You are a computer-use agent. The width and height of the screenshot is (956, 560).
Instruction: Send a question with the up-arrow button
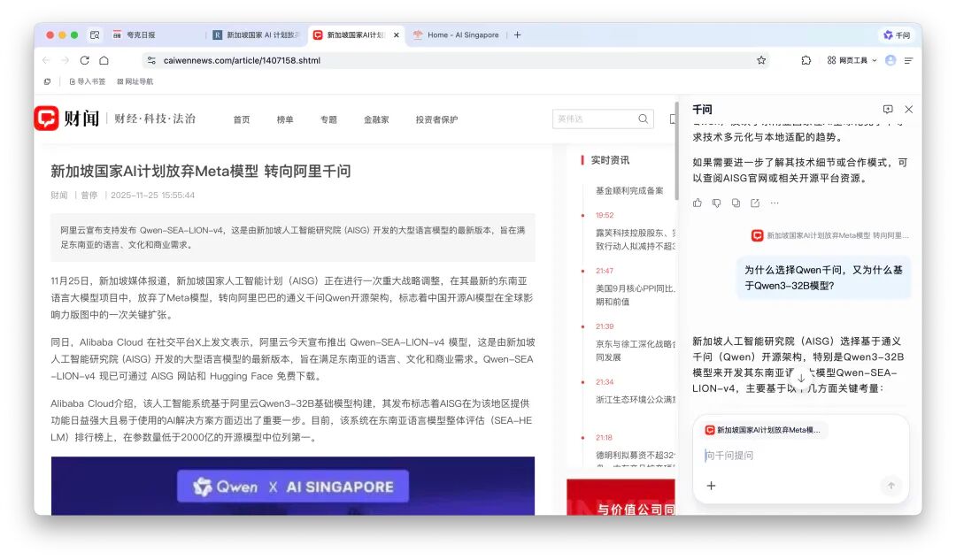coord(891,486)
